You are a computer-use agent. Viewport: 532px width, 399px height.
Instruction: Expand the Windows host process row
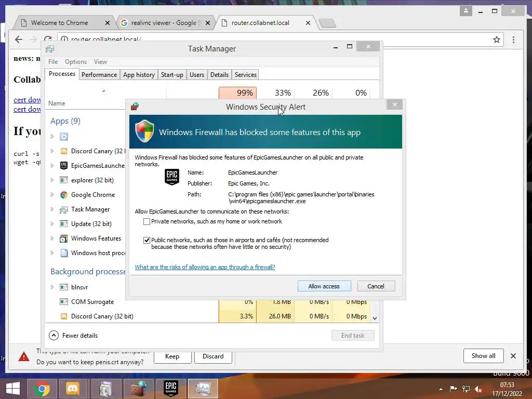point(52,253)
